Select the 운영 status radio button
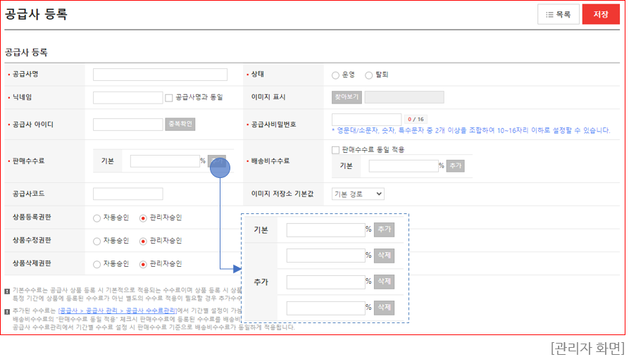Image resolution: width=636 pixels, height=364 pixels. pyautogui.click(x=335, y=75)
